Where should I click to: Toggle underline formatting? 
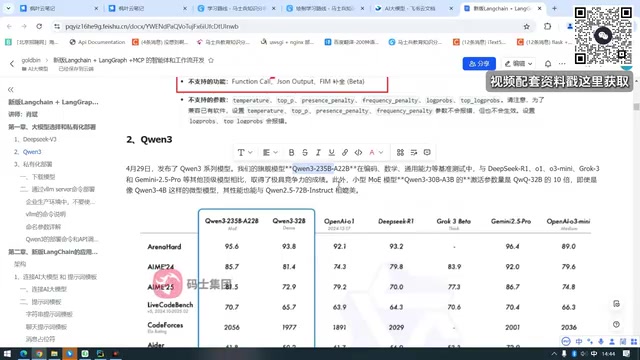pos(331,152)
